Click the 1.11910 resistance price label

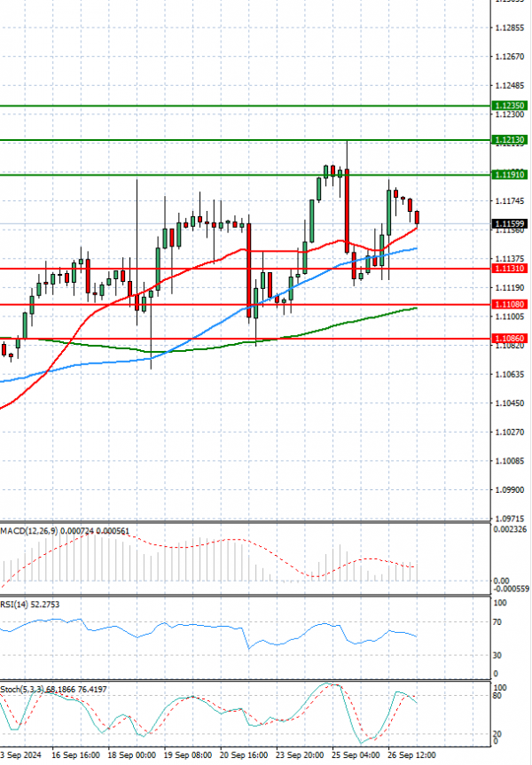pos(510,175)
